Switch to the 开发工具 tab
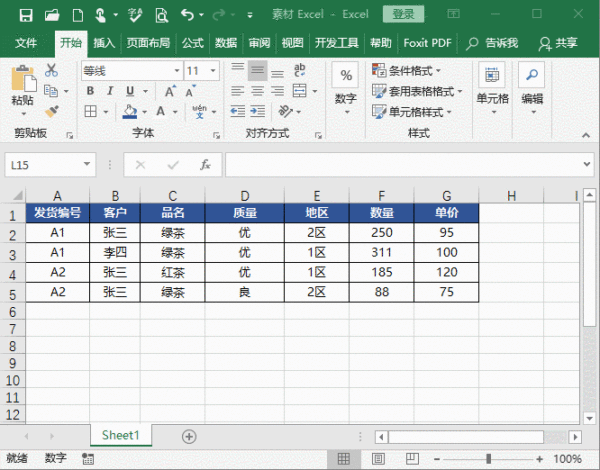This screenshot has height=470, width=600. click(336, 42)
